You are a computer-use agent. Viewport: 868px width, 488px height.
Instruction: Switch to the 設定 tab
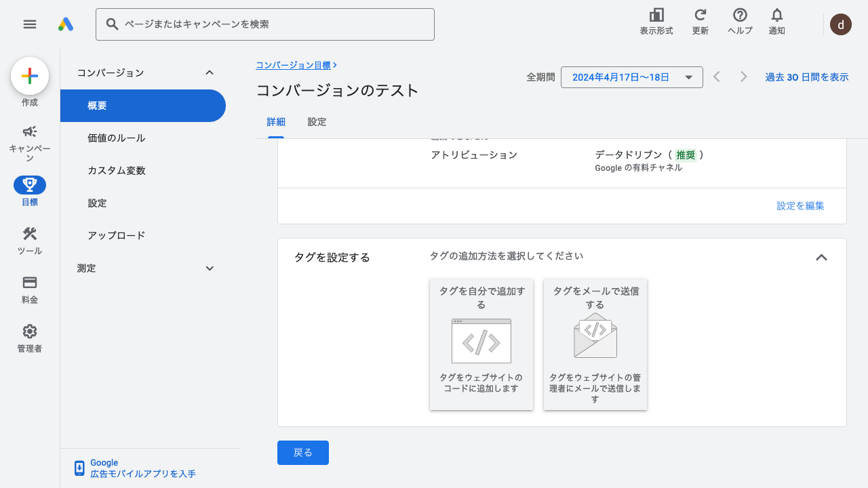click(x=317, y=122)
